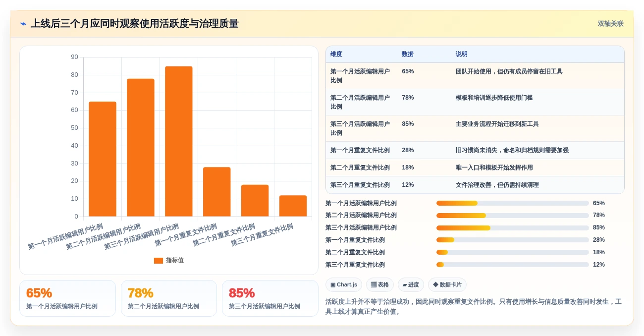Click the 第三个月活跃编辑用户比例 progress list label
Screen dimensions: 644x336
361,228
